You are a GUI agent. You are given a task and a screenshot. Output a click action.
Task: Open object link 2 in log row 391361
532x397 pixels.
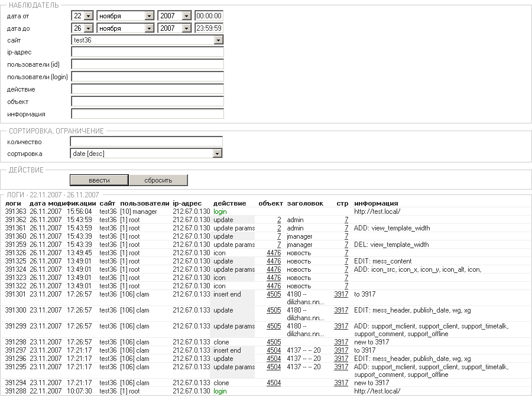coord(279,228)
